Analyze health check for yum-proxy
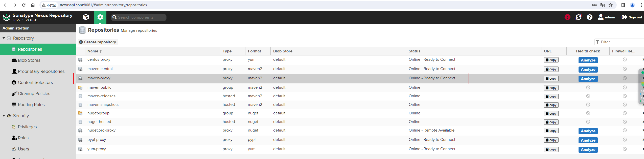644x159 pixels. (x=588, y=150)
